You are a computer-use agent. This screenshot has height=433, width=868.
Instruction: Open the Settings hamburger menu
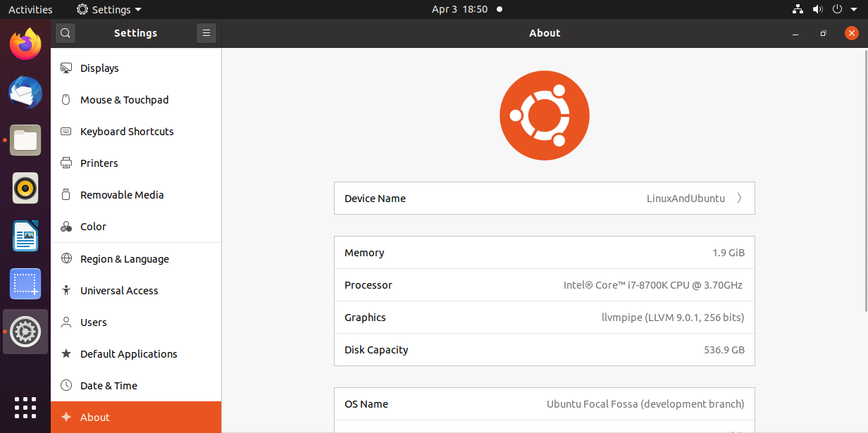tap(206, 32)
